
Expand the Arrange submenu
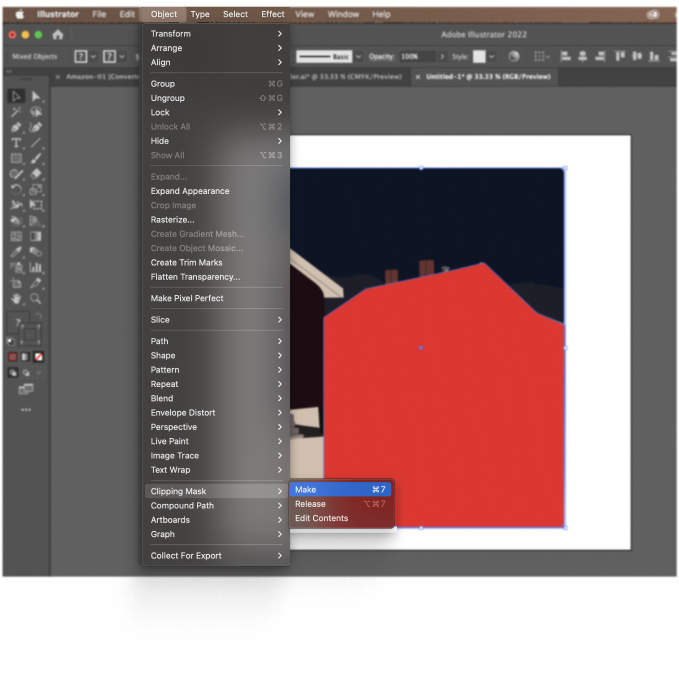coord(216,48)
